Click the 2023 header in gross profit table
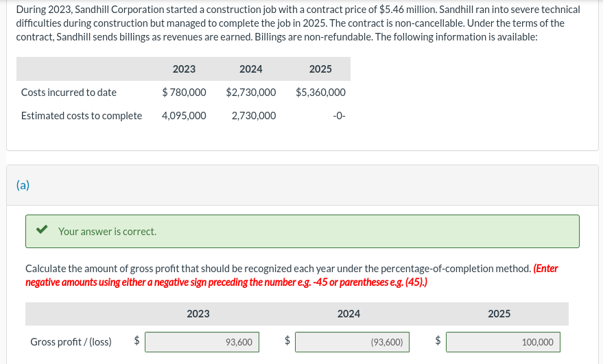The height and width of the screenshot is (364, 603). click(198, 314)
